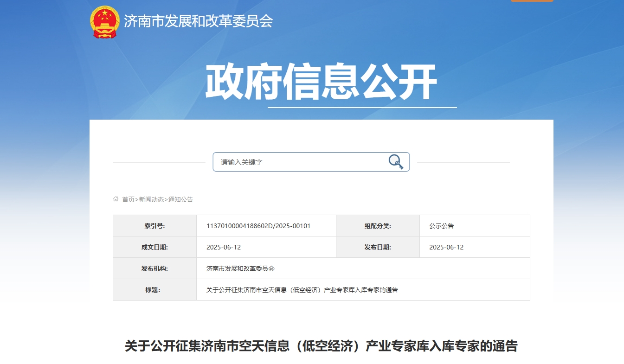Click the 政府信息公开 banner heading
Image resolution: width=624 pixels, height=364 pixels.
[x=321, y=82]
